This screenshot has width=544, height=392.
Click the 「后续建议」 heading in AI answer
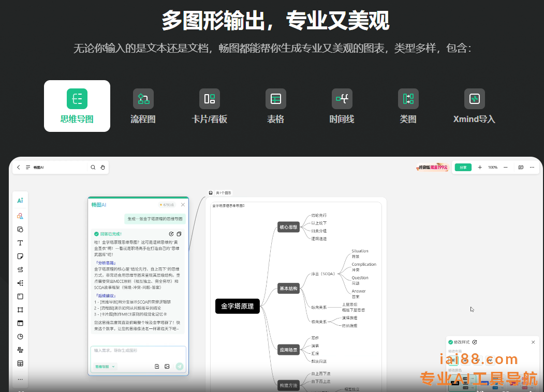pos(105,296)
